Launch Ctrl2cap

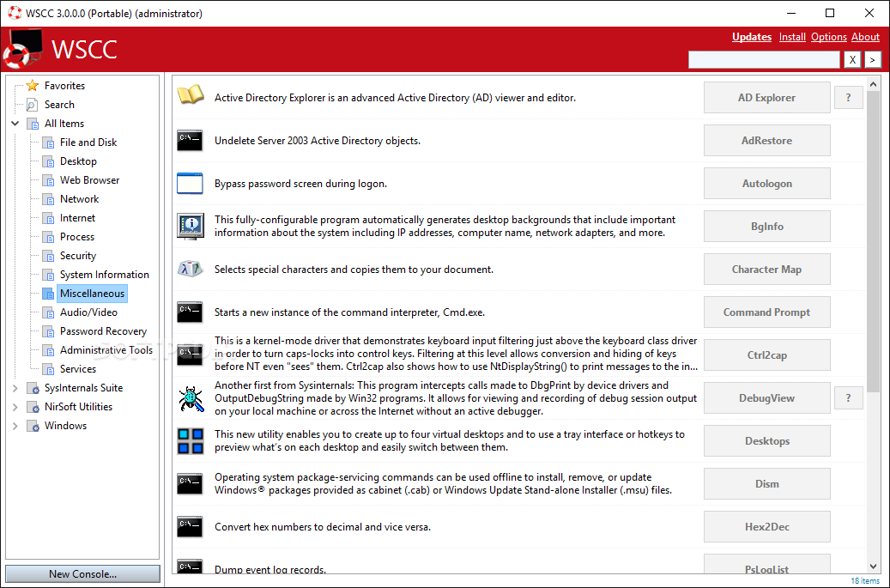(x=766, y=355)
